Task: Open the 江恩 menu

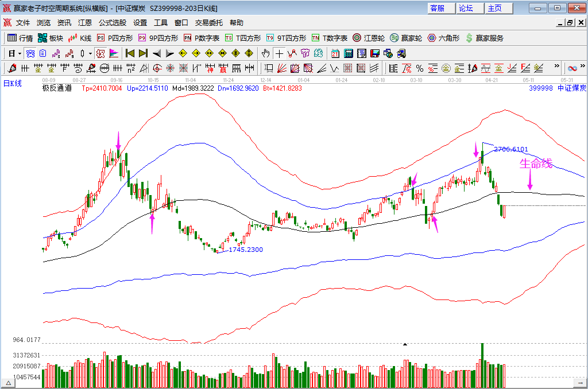Action: pos(85,23)
